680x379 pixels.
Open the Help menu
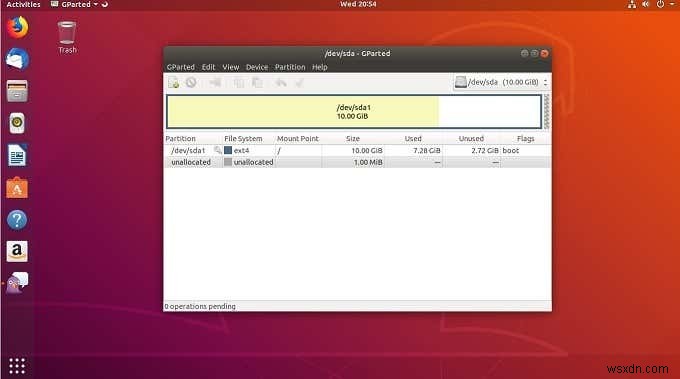[320, 67]
